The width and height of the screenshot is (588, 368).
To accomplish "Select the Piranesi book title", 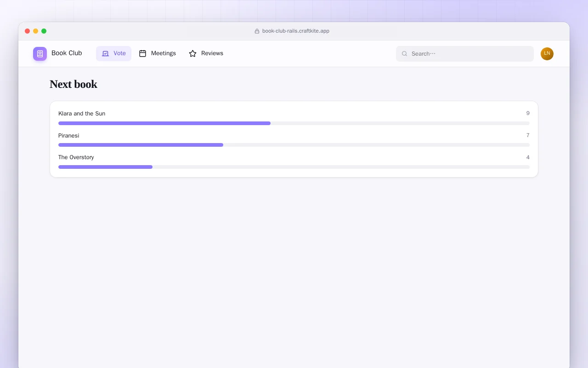I will click(69, 136).
